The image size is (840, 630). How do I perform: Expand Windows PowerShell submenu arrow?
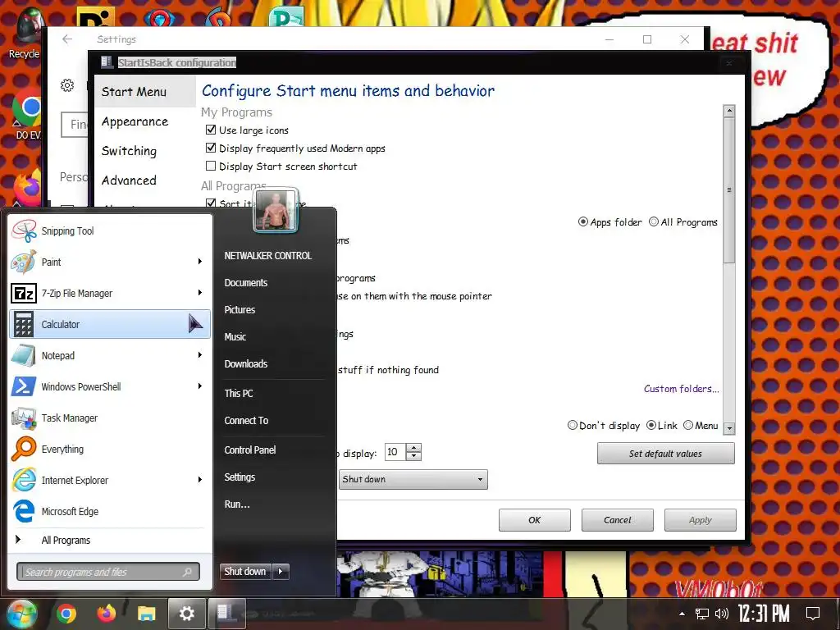coord(200,386)
